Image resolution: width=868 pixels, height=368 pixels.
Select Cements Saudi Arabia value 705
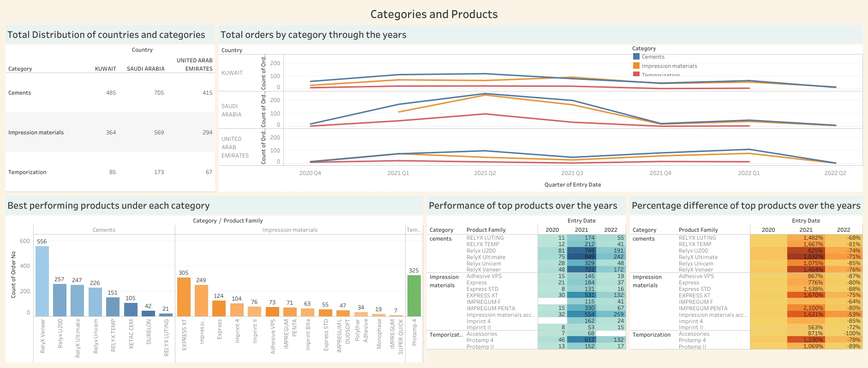pos(159,93)
